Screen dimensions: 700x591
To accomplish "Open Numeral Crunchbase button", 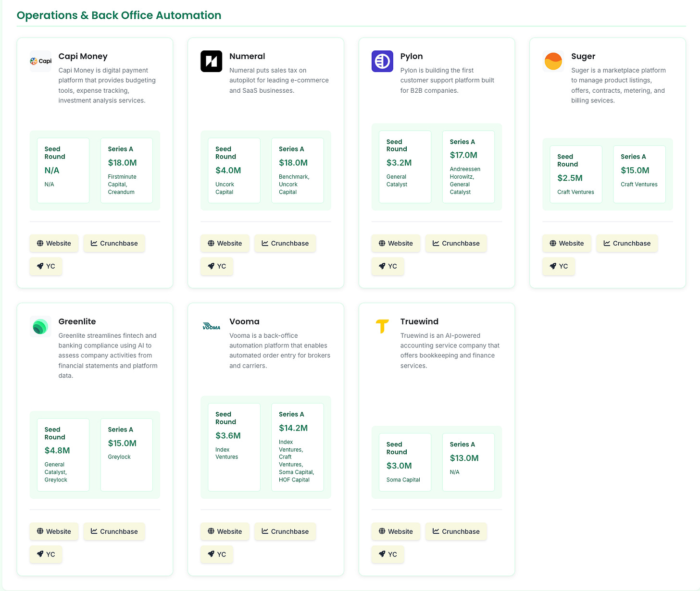I will tap(285, 243).
